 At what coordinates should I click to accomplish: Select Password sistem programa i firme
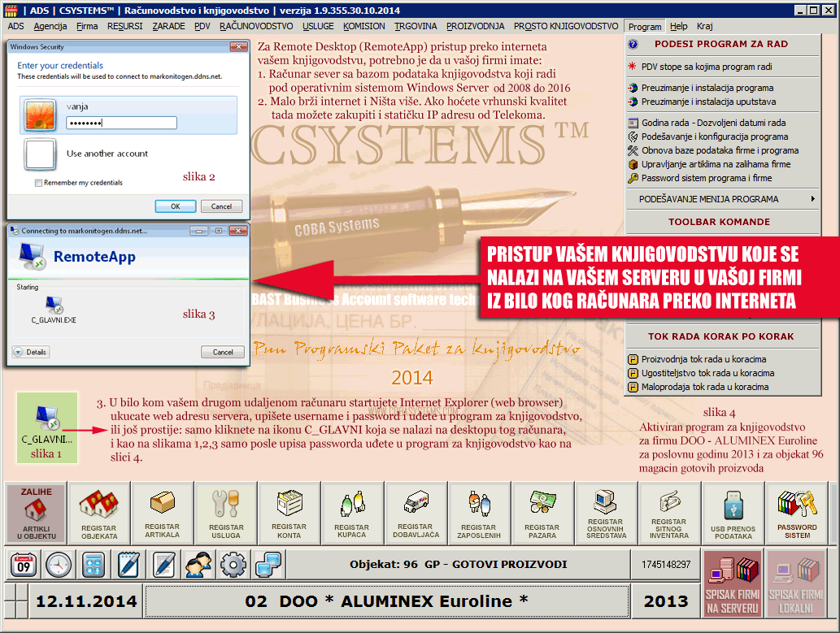tap(723, 178)
